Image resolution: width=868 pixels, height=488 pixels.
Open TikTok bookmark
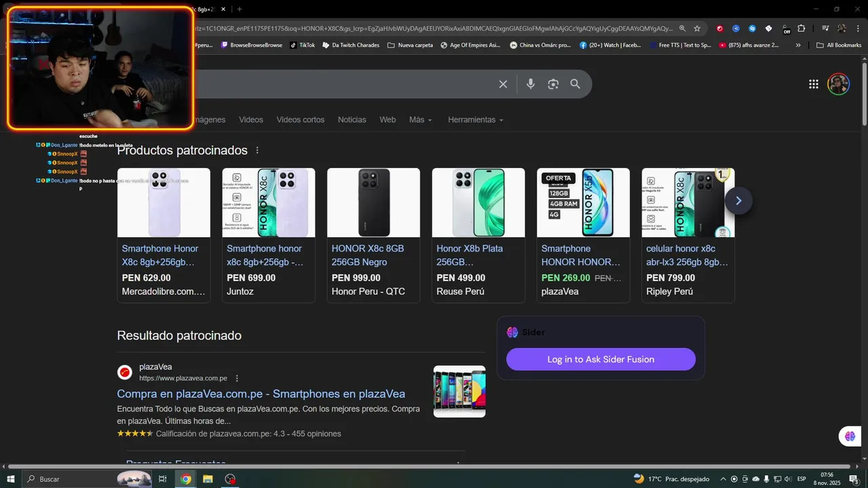(x=302, y=45)
